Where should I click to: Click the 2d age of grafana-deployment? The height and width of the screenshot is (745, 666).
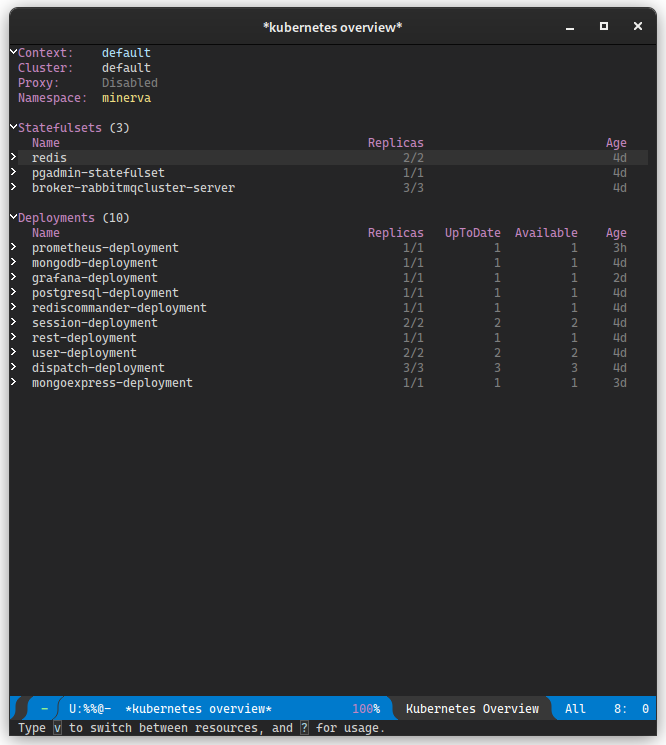coord(620,278)
